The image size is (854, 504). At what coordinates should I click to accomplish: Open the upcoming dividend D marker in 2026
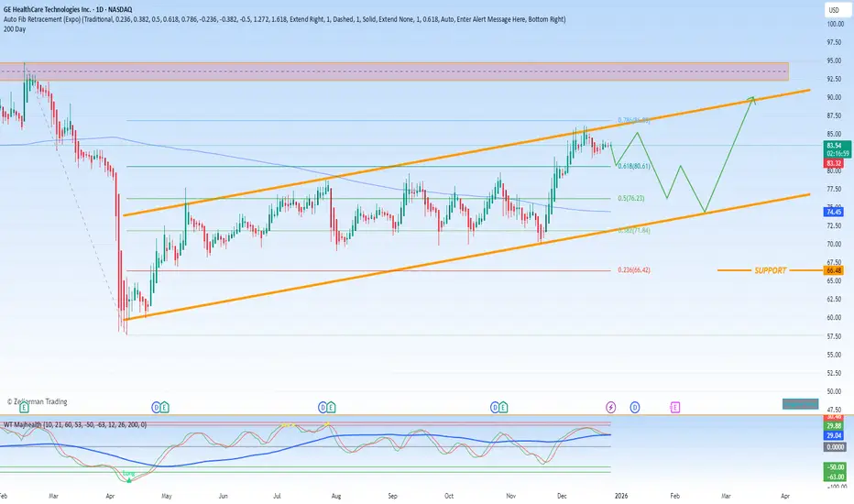click(x=635, y=407)
